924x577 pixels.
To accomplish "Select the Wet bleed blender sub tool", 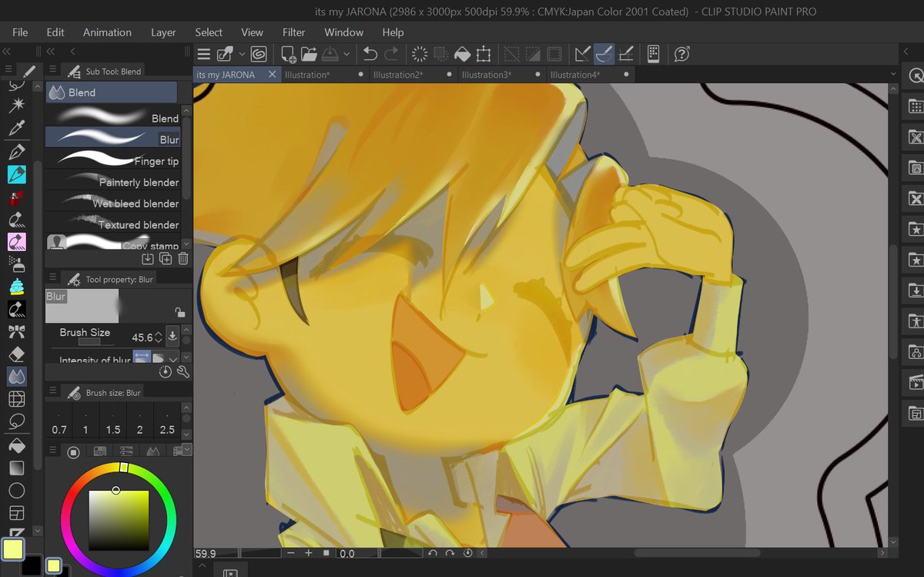I will click(112, 203).
